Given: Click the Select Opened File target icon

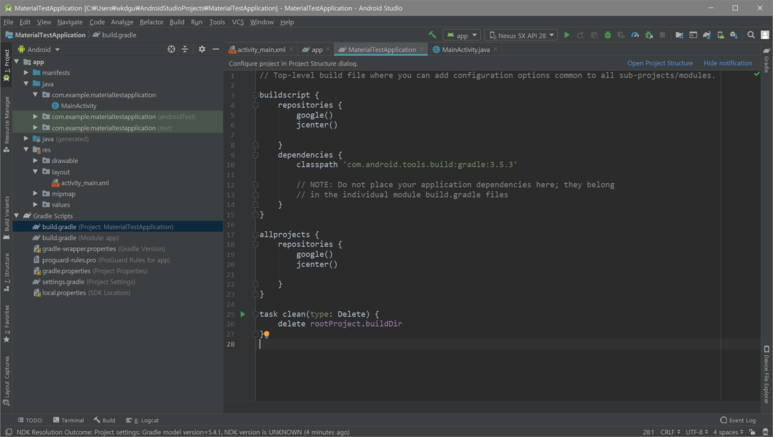Looking at the screenshot, I should pyautogui.click(x=171, y=49).
